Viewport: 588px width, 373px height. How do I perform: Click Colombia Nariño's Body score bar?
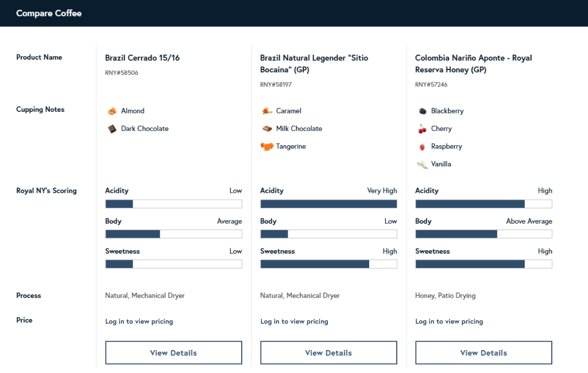click(483, 234)
